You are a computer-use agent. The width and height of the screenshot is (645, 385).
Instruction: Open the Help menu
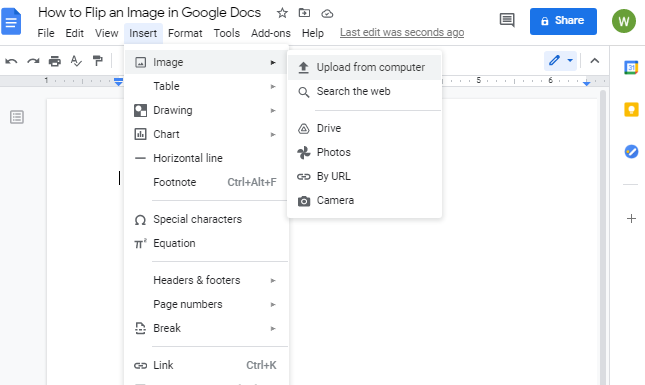click(x=313, y=33)
